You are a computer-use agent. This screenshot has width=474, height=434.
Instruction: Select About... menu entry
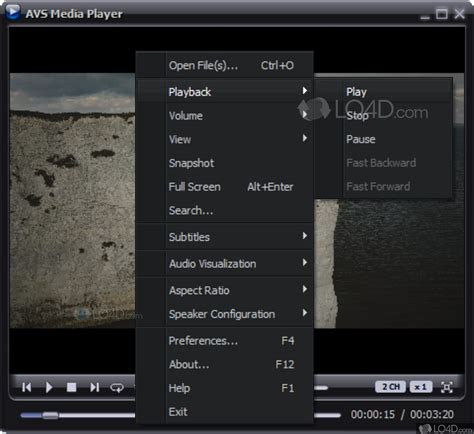224,364
